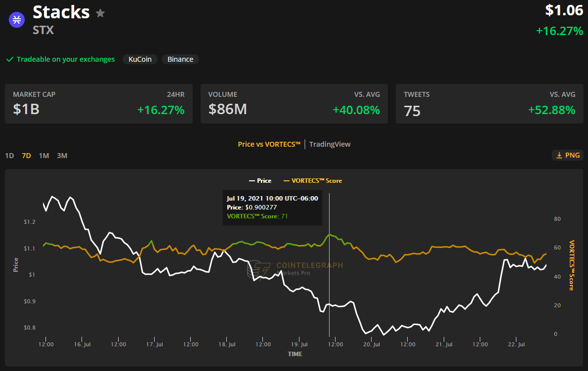
Task: Click the Tweets stat card
Action: point(489,104)
